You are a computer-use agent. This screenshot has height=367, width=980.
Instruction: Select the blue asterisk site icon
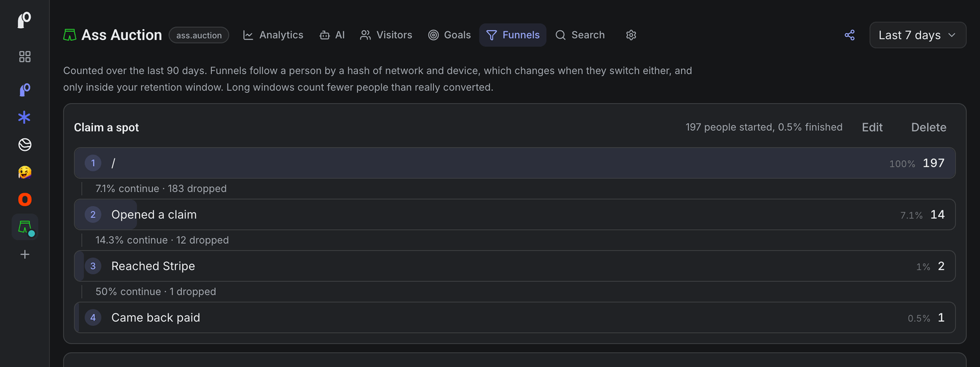(24, 117)
